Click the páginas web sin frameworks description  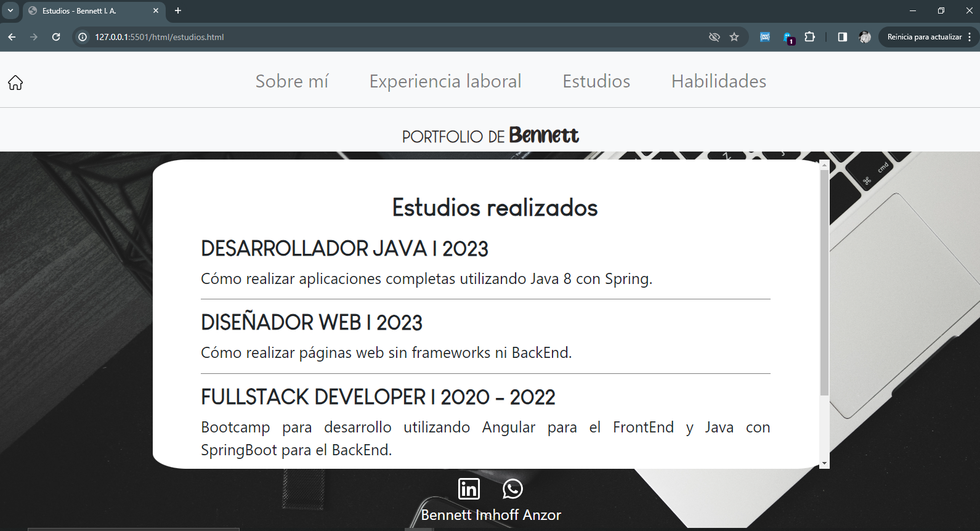[x=386, y=353]
